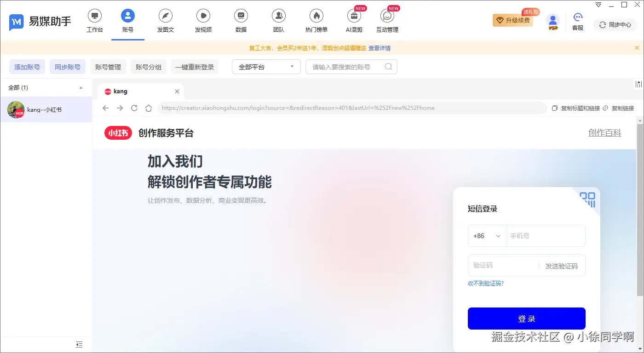Screen dimensions: 644x353
Task: Open the 同步中心 sync center
Action: click(615, 25)
